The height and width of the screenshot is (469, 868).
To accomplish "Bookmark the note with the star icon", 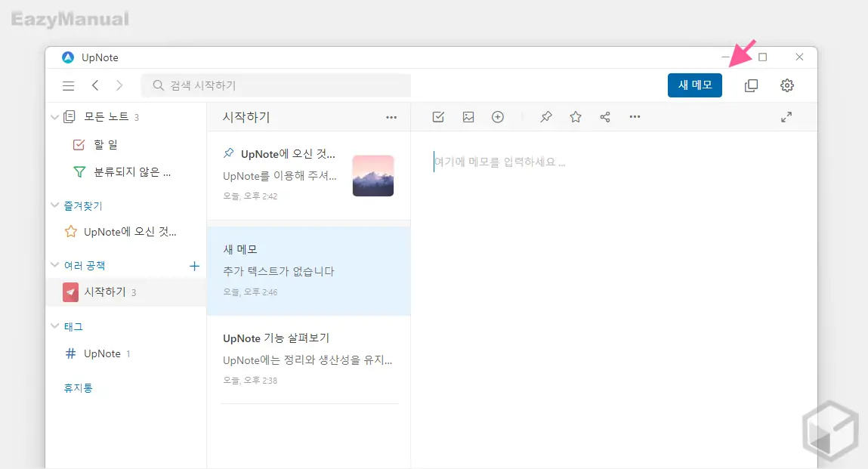I will 576,117.
